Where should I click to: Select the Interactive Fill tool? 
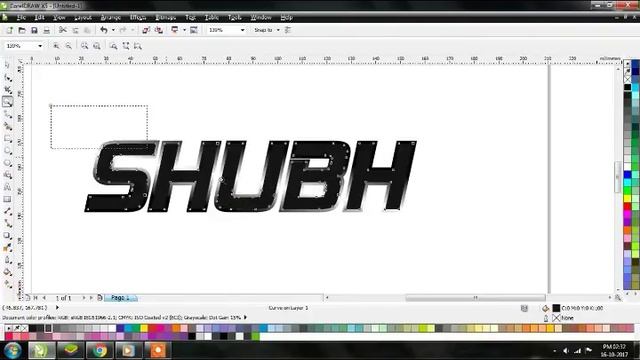click(7, 284)
